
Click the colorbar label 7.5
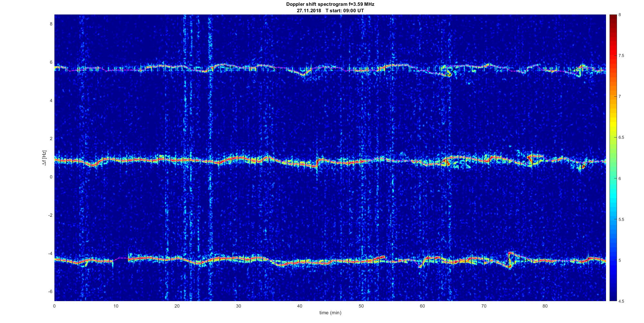(x=621, y=56)
